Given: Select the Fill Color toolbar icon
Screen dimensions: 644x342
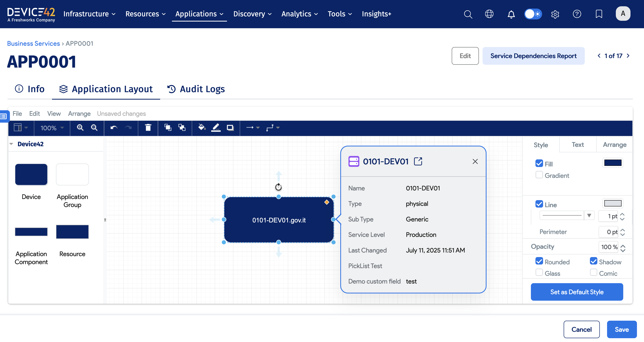Looking at the screenshot, I should 201,128.
